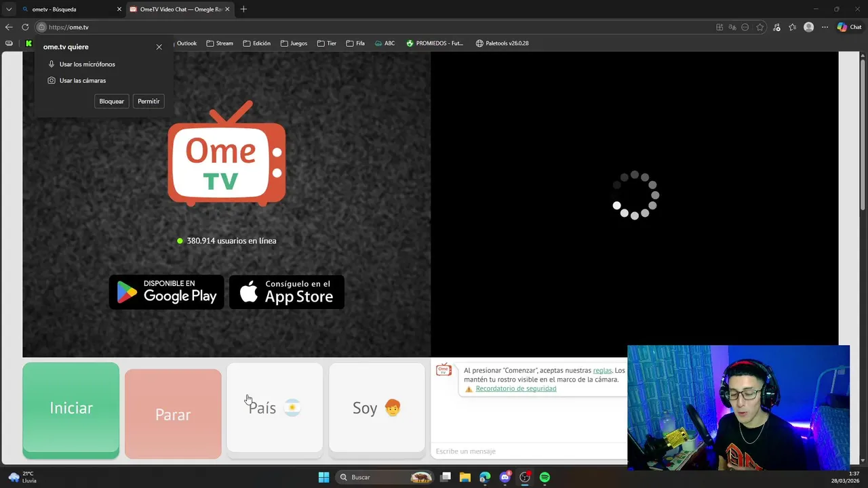Open Discord from the taskbar
The width and height of the screenshot is (868, 488).
point(505,477)
